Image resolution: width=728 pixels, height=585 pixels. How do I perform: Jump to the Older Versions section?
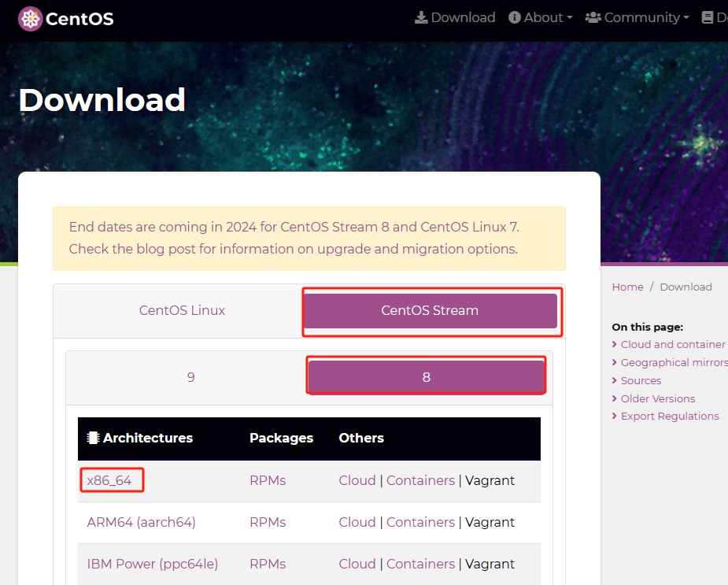(658, 398)
